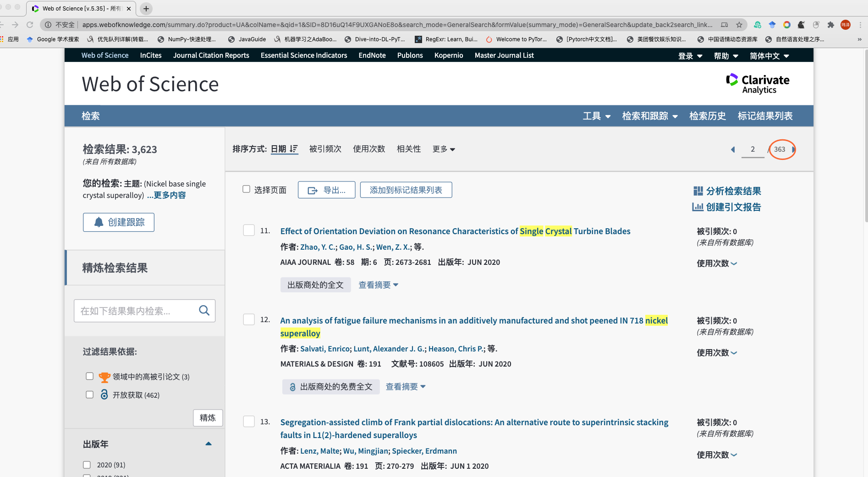Open the 工具 tools dropdown
The height and width of the screenshot is (477, 868).
click(x=597, y=116)
